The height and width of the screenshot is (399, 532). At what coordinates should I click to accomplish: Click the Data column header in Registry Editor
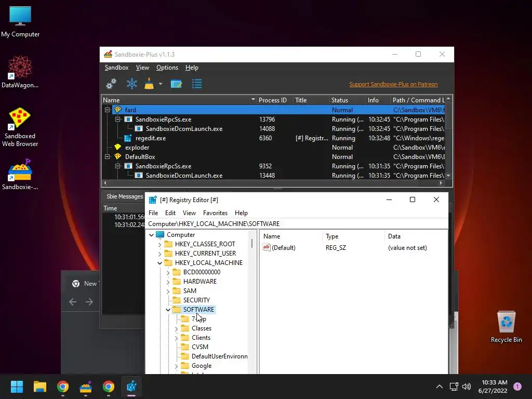[x=416, y=236]
